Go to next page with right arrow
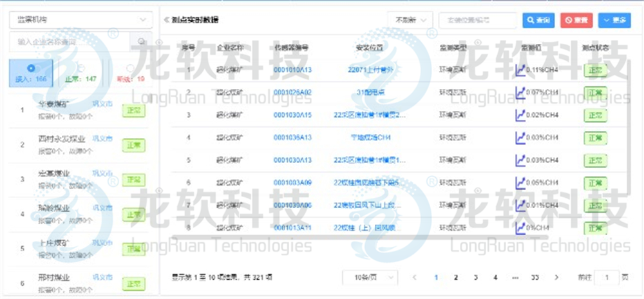644x299 pixels. pos(556,277)
